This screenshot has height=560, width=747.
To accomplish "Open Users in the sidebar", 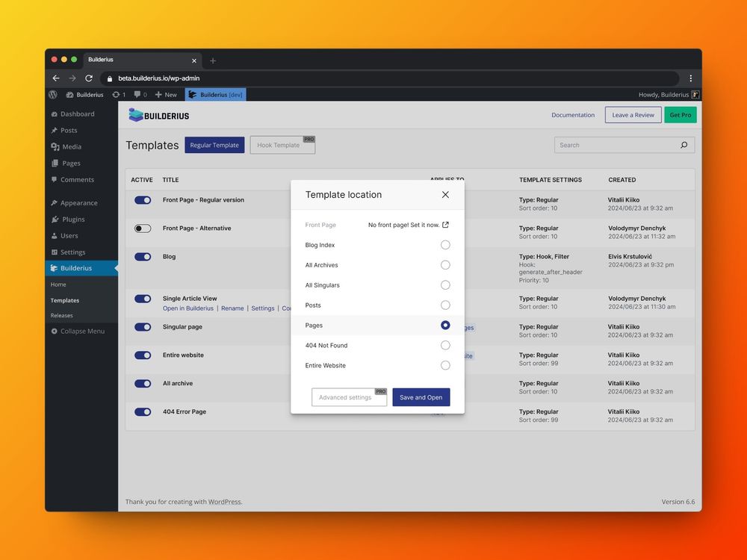I will [x=64, y=235].
